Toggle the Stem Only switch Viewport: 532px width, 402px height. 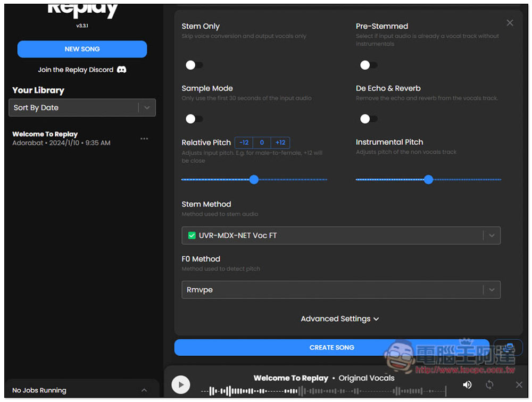coord(194,65)
